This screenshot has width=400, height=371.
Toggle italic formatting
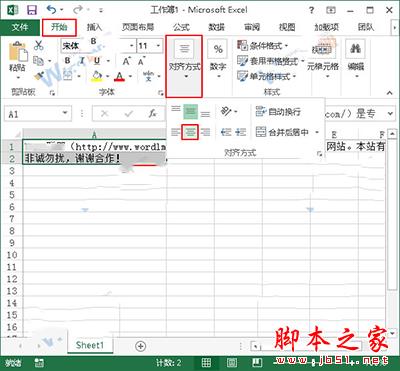click(82, 61)
